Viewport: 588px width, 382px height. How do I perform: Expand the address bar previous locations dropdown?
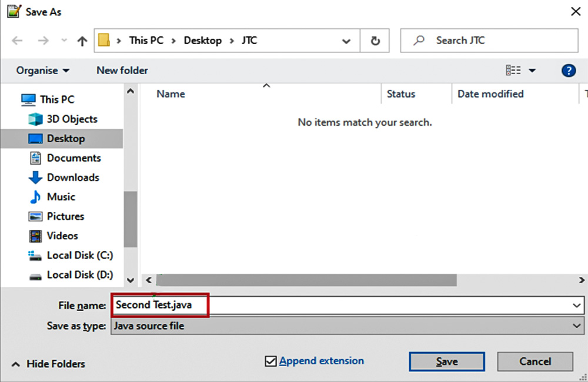click(x=346, y=41)
